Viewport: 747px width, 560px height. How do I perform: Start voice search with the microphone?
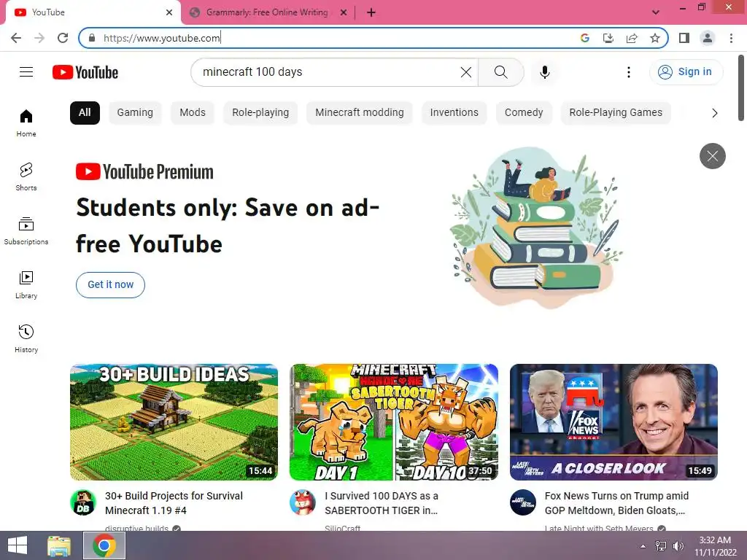(x=545, y=72)
